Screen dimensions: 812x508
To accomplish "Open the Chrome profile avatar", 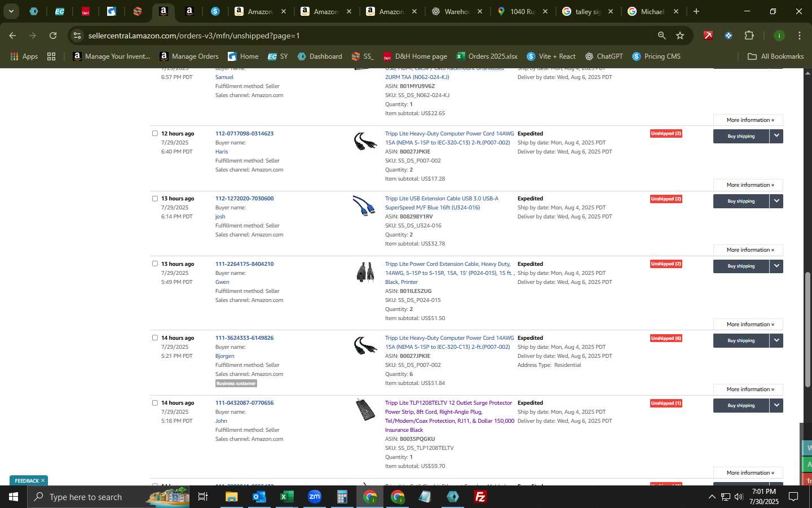I will (x=779, y=36).
